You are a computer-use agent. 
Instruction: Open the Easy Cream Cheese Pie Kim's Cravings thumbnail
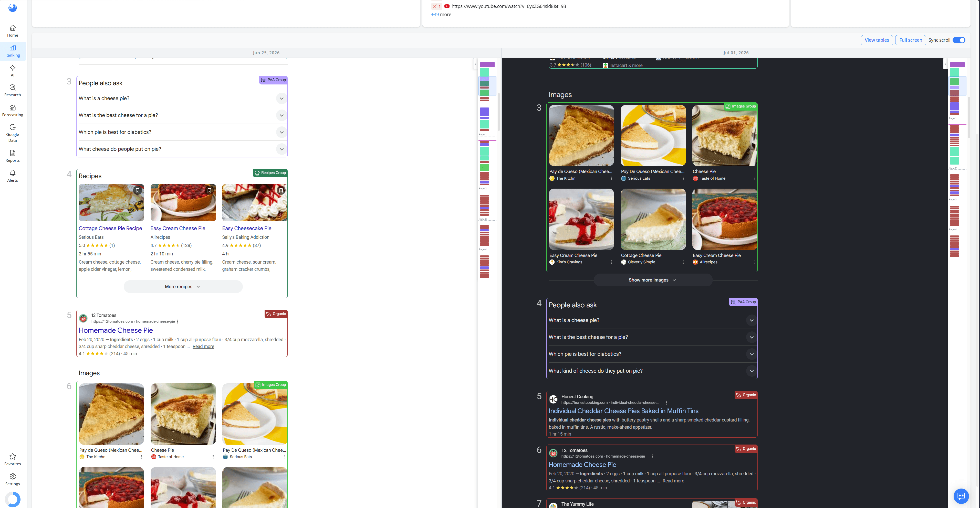581,219
